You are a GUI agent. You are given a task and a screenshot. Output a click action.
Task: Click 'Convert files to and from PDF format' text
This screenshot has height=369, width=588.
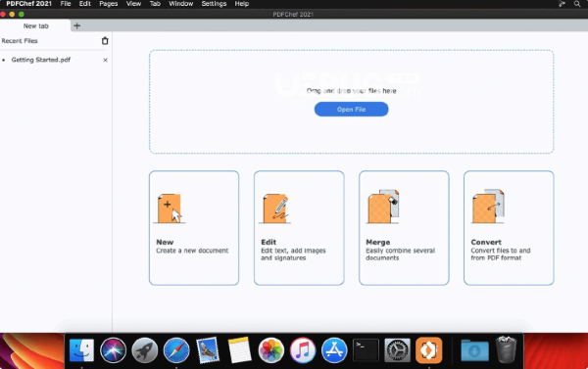pos(500,254)
